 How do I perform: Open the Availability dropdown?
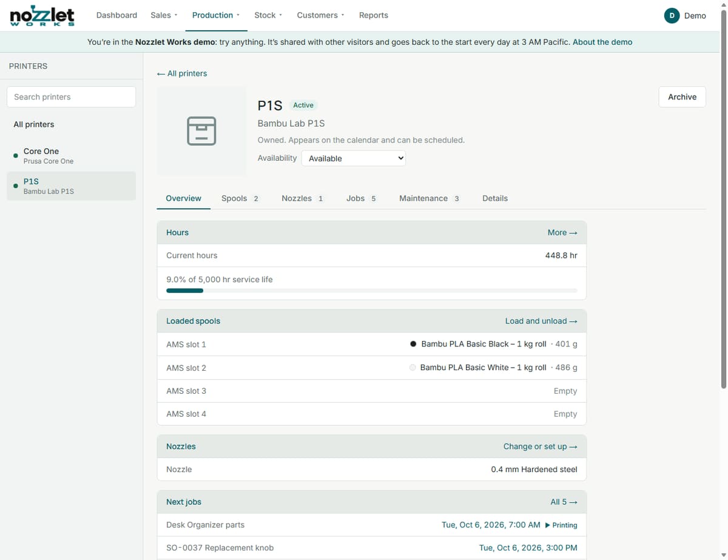(x=353, y=158)
